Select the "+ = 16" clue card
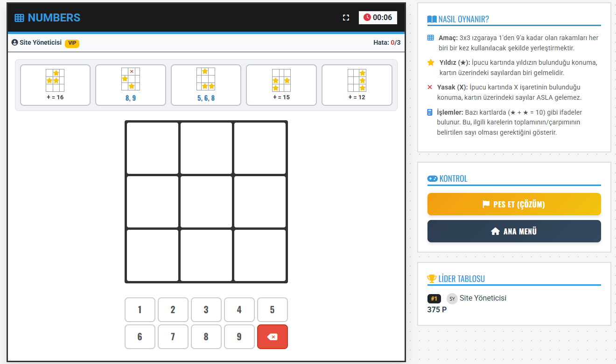This screenshot has height=364, width=616. pyautogui.click(x=55, y=85)
